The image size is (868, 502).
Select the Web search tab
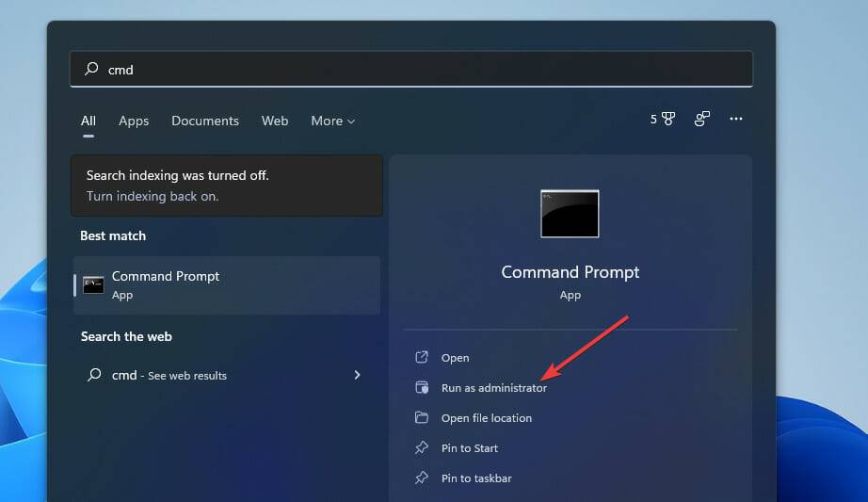(275, 121)
